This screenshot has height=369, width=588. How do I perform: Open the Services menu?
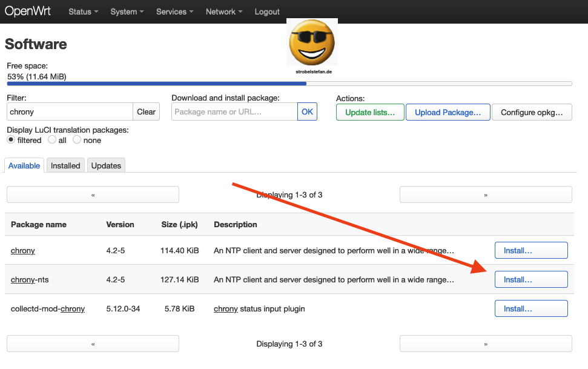pos(174,12)
